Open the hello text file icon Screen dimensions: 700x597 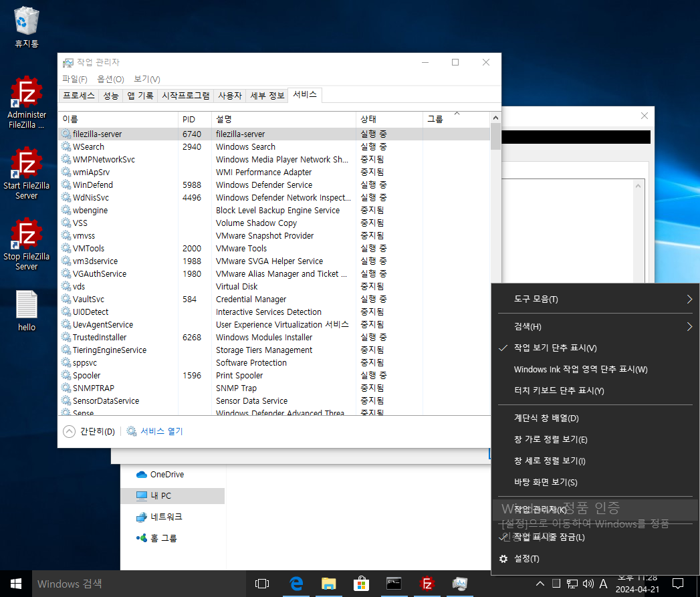point(26,311)
